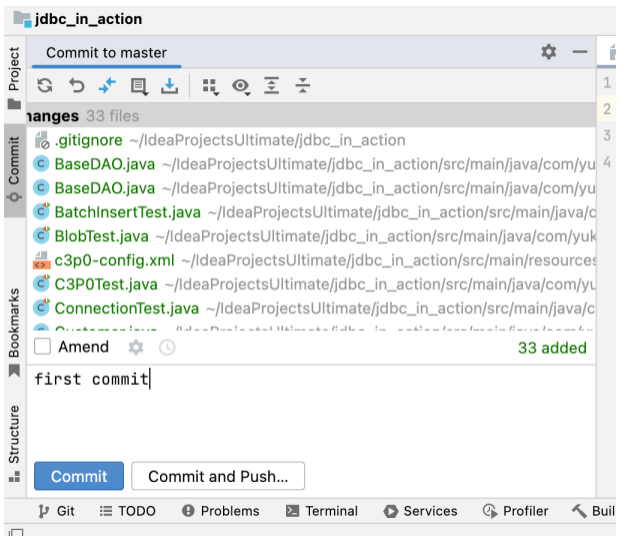624x536 pixels.
Task: Click the Expand All icon
Action: tap(272, 85)
